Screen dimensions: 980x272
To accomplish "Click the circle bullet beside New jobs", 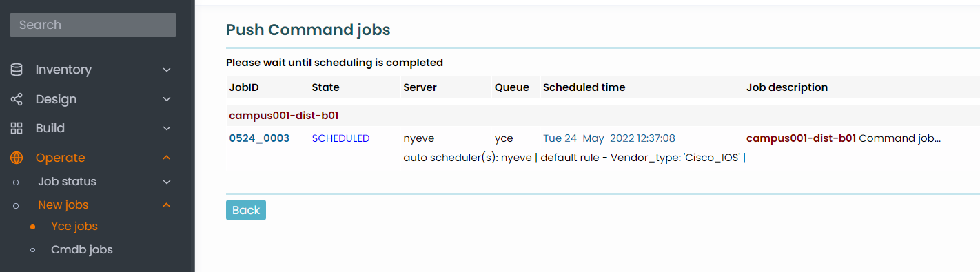I will click(x=16, y=205).
